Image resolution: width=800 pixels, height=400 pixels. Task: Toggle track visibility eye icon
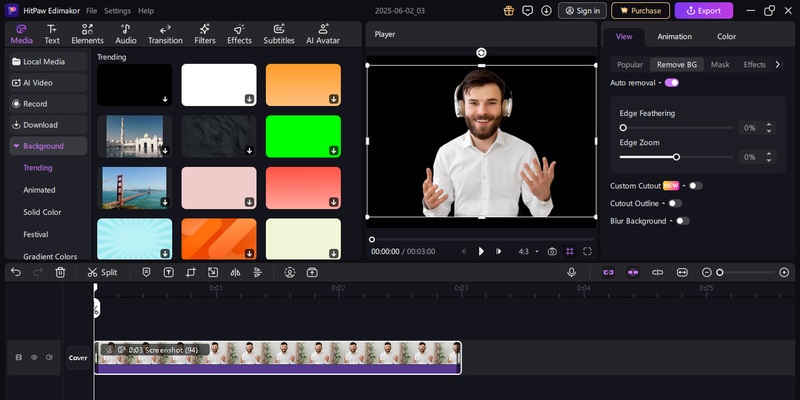point(34,358)
